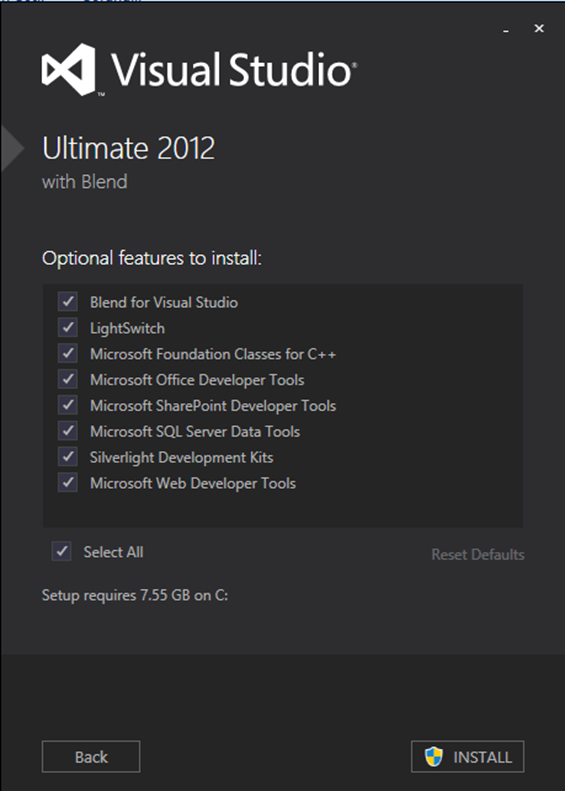Click the Visual Studio logo icon

[69, 70]
